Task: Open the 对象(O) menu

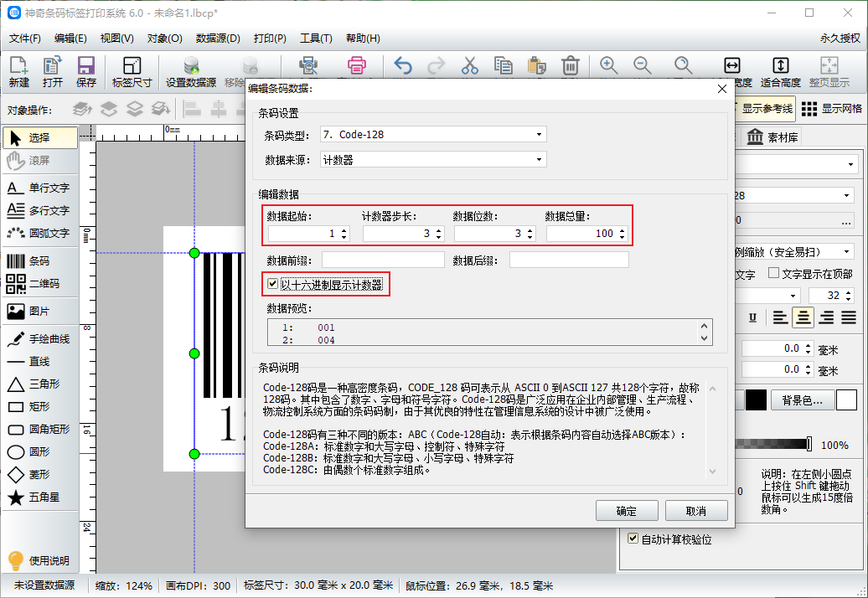Action: [x=164, y=39]
